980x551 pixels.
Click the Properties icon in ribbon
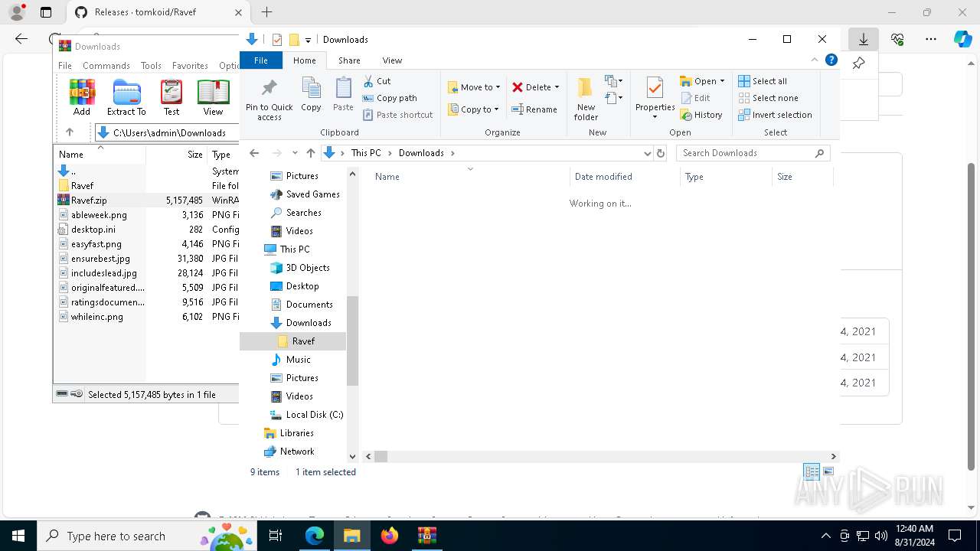[x=655, y=94]
